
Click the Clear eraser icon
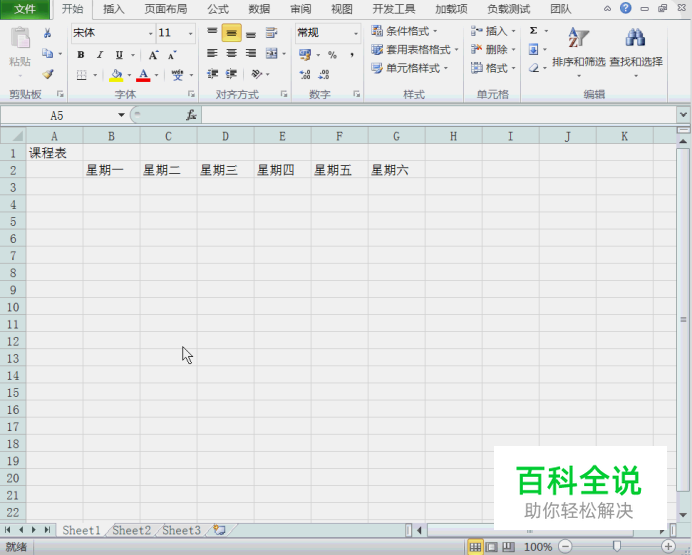534,68
